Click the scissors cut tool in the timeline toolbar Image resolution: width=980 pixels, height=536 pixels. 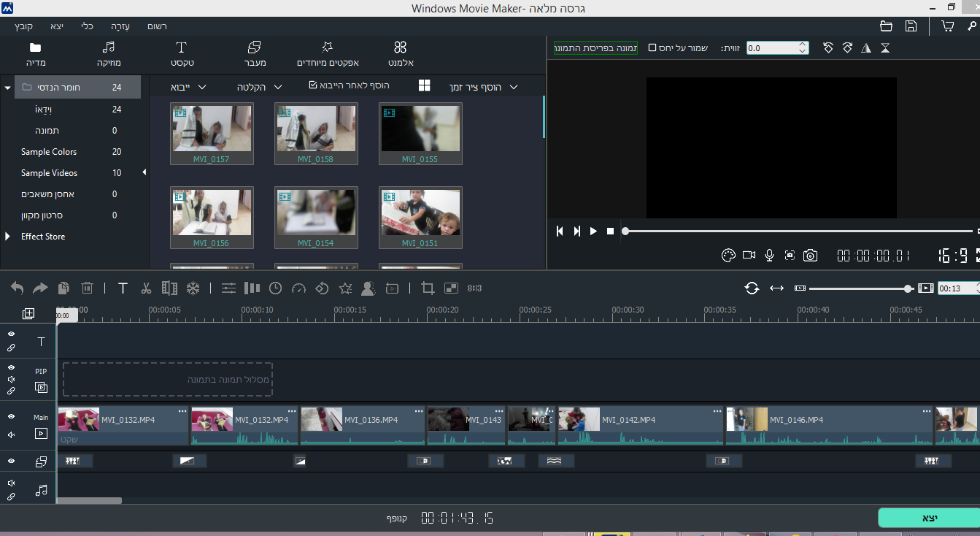146,288
